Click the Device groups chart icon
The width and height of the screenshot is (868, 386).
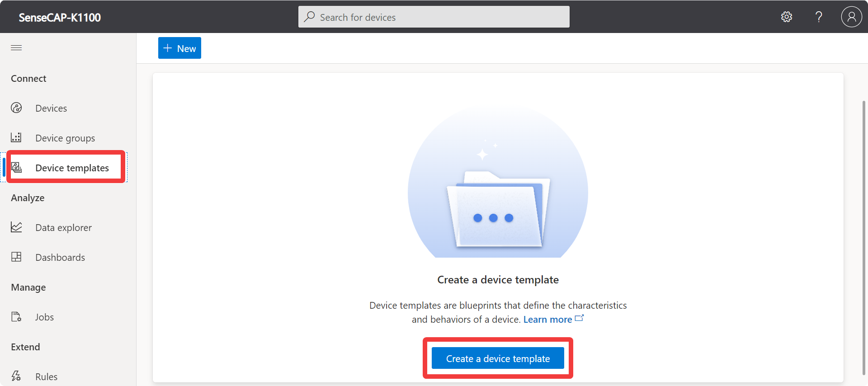pos(16,137)
